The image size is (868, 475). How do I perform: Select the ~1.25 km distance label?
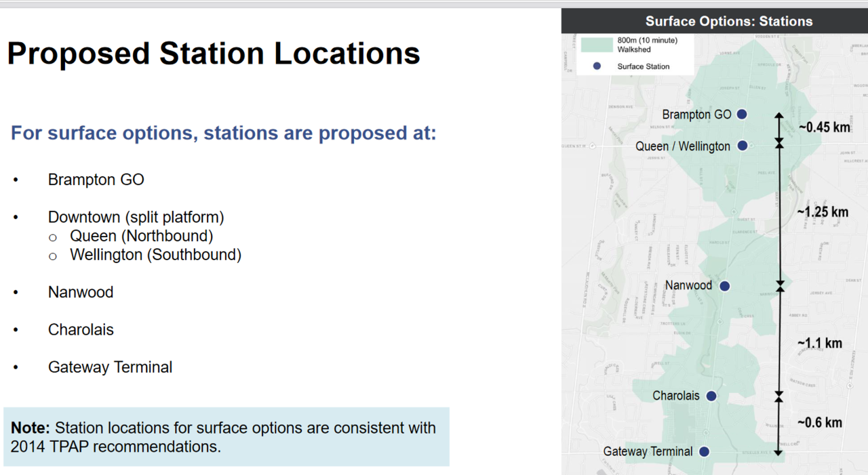822,212
